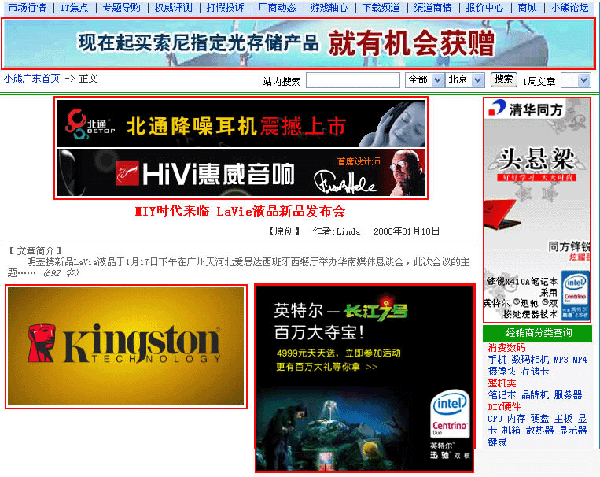Go to 专题导购 in the top nav
The height and width of the screenshot is (477, 600).
[x=122, y=7]
